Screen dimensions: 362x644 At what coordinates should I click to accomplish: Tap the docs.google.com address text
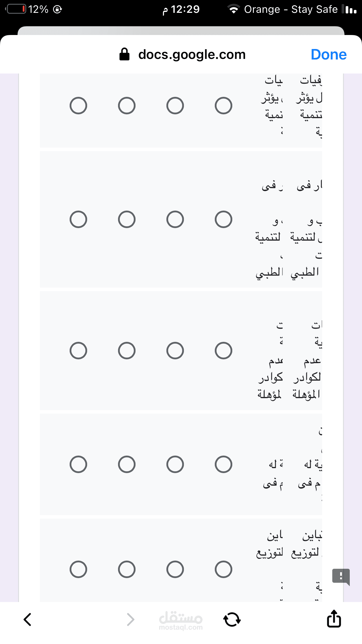(x=192, y=55)
